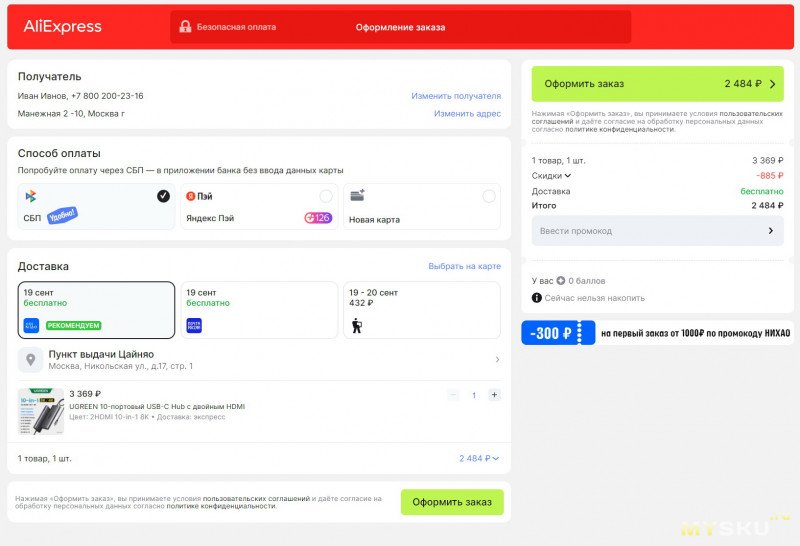
Task: Click the 'Ввести промокод' input field
Action: click(x=658, y=231)
